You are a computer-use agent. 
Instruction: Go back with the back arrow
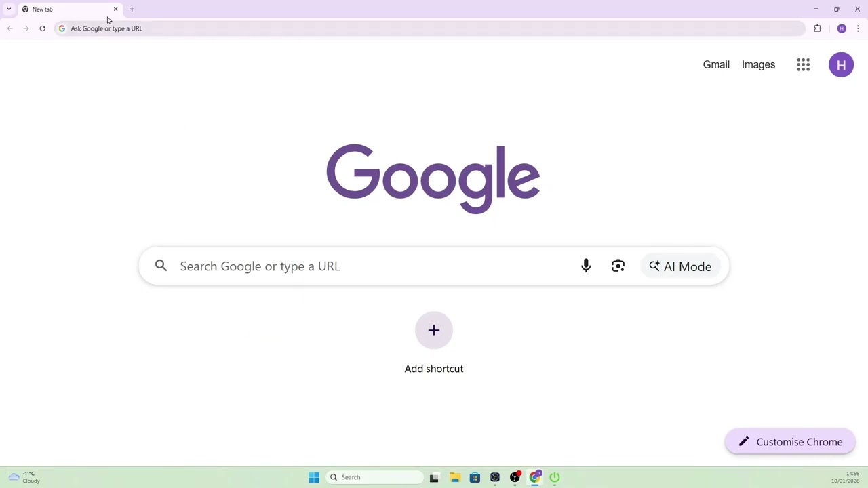(x=9, y=28)
